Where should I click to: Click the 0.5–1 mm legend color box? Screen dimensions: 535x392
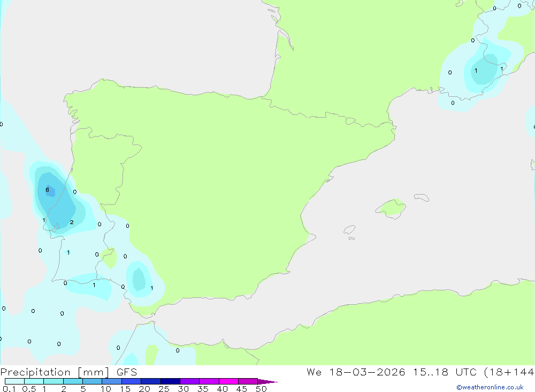(x=34, y=381)
